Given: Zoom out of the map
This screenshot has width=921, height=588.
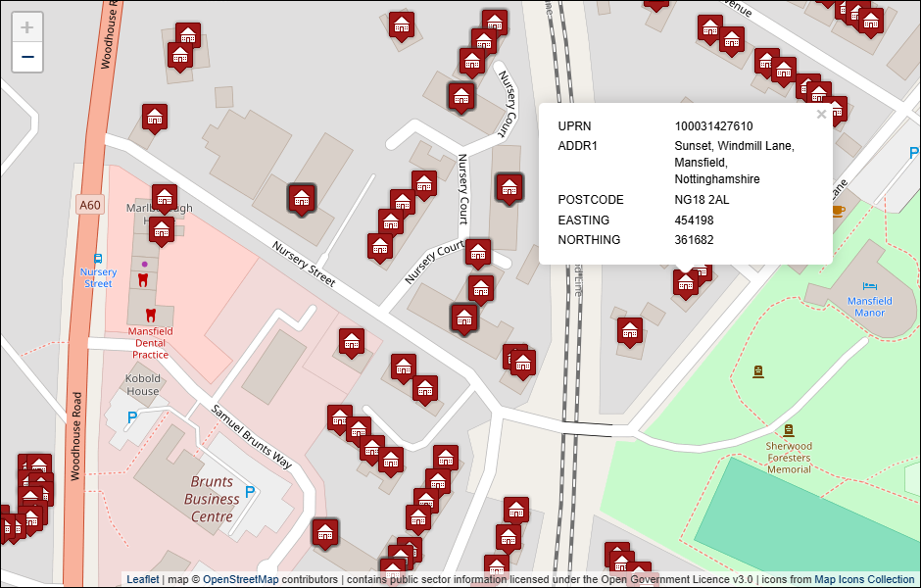Looking at the screenshot, I should click(x=27, y=58).
